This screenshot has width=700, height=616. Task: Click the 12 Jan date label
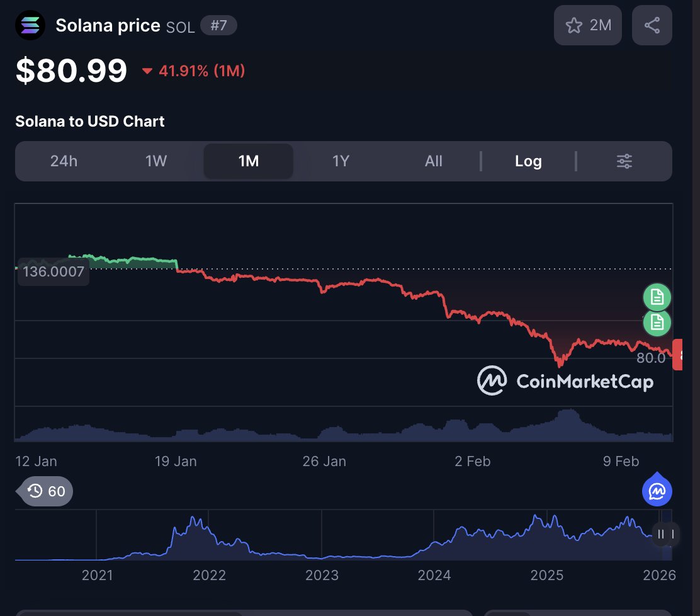36,461
